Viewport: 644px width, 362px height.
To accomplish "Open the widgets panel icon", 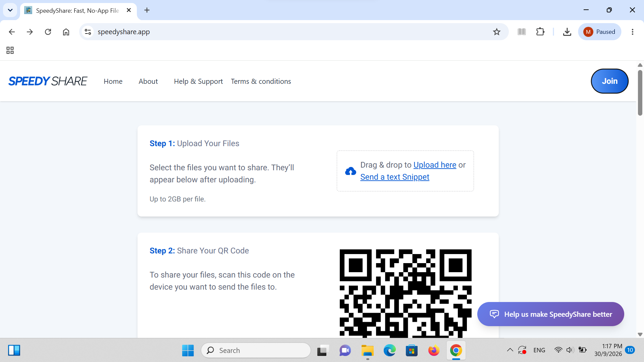I will click(x=14, y=350).
